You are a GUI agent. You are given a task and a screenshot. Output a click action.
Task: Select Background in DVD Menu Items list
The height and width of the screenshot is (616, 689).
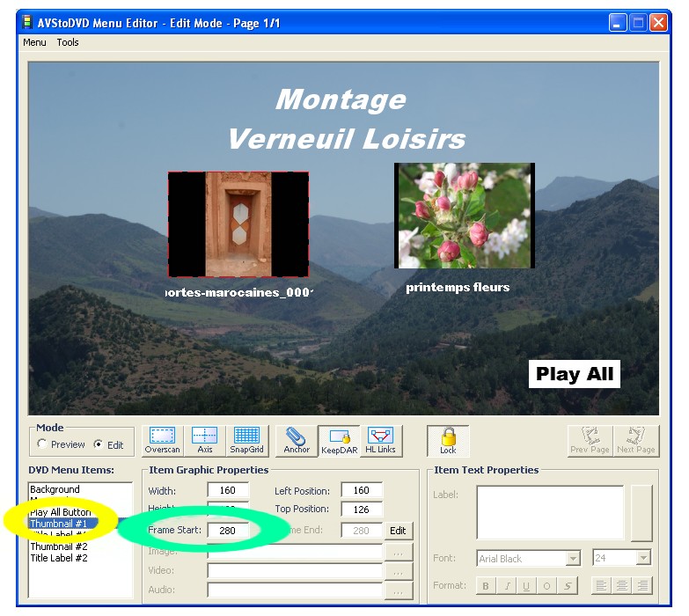click(x=55, y=489)
